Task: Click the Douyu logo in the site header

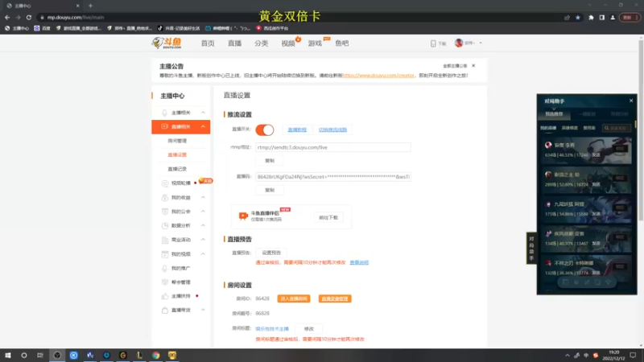Action: click(167, 43)
